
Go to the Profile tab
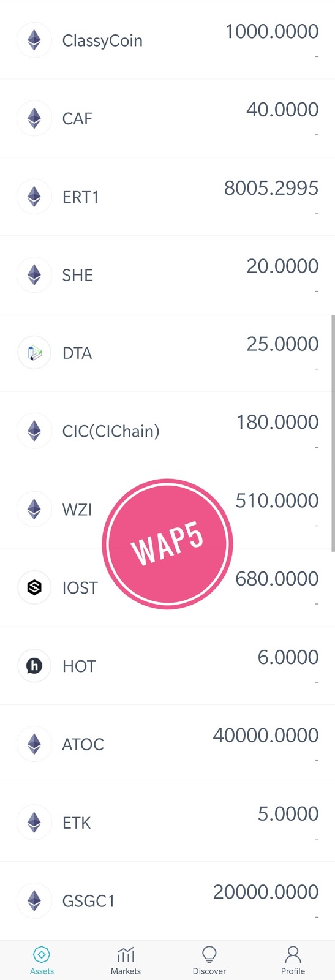pyautogui.click(x=293, y=960)
